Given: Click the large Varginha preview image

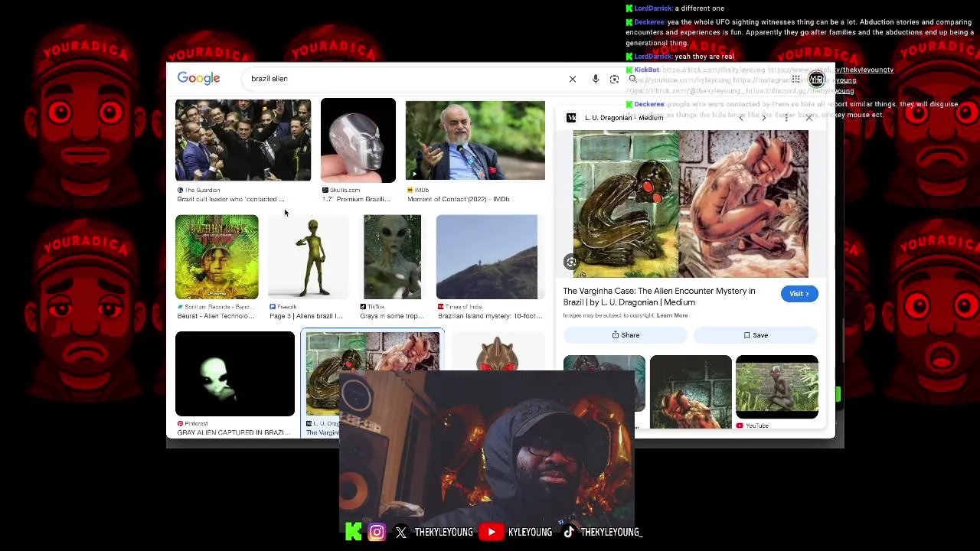Looking at the screenshot, I should point(691,204).
